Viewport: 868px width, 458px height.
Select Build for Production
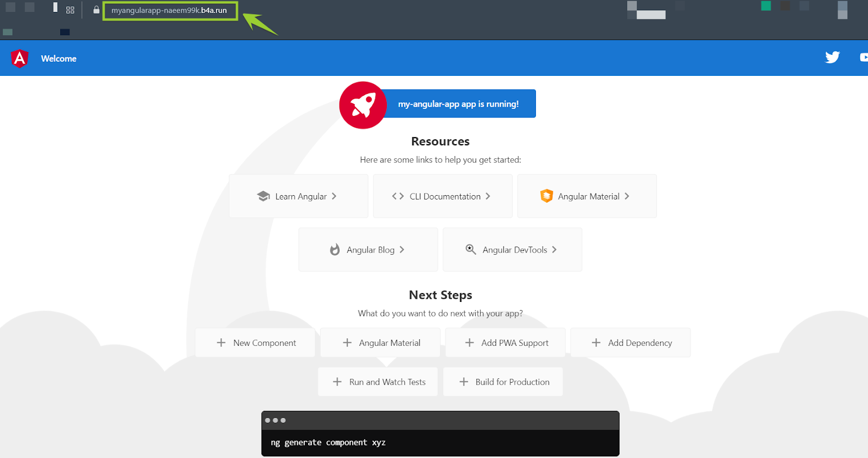tap(503, 382)
